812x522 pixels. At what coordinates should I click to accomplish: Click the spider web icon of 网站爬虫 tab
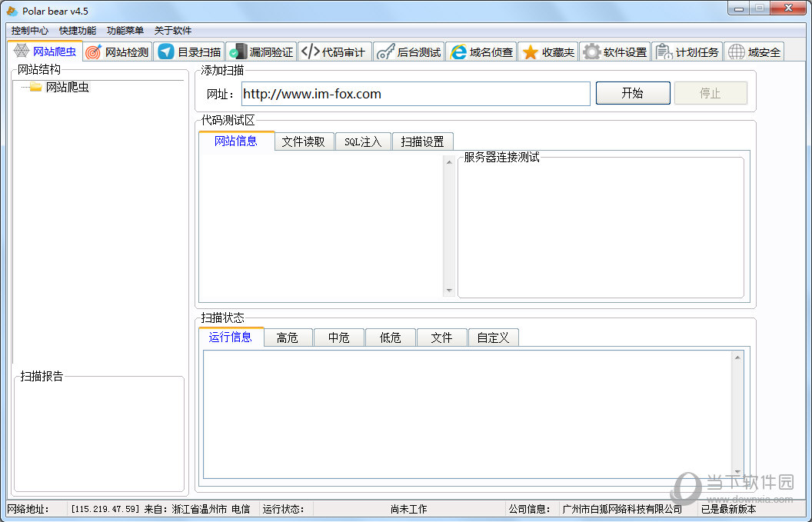pyautogui.click(x=22, y=52)
